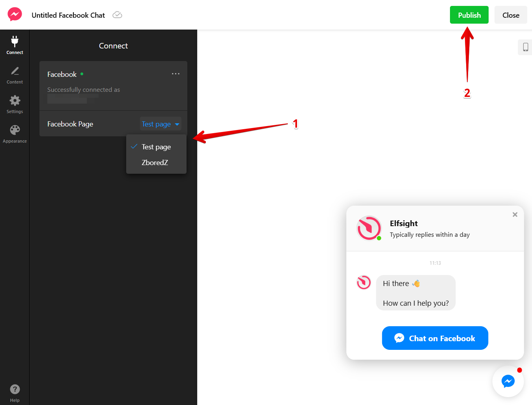
Task: Click the Close button in header
Action: 510,15
